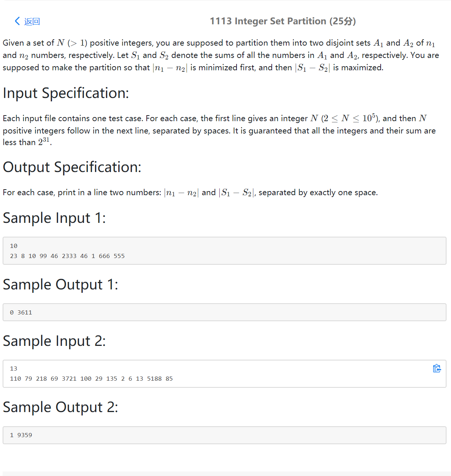Click the '13' line in Sample Input 2
Screen dimensions: 451x476
click(x=13, y=369)
